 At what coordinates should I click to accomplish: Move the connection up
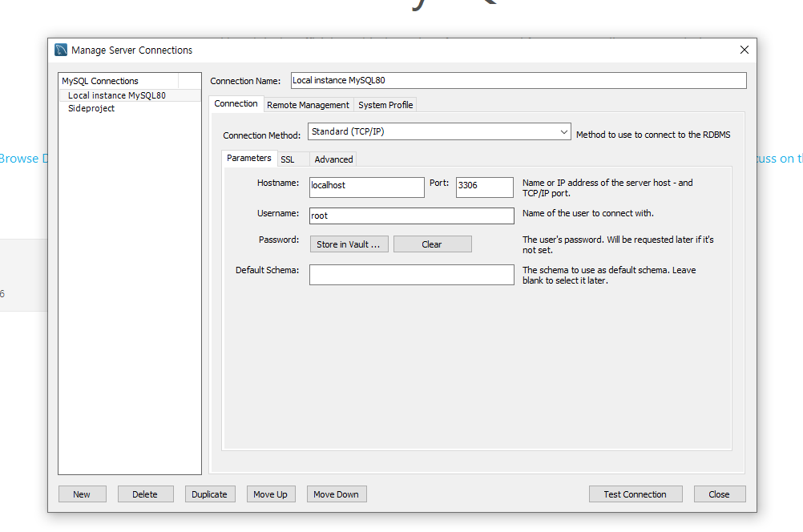tap(270, 494)
